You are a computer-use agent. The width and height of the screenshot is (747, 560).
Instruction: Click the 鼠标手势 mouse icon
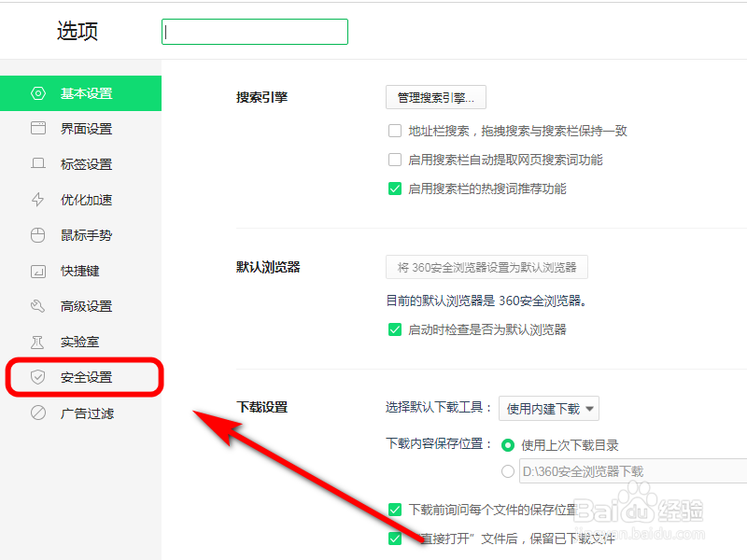pos(38,235)
